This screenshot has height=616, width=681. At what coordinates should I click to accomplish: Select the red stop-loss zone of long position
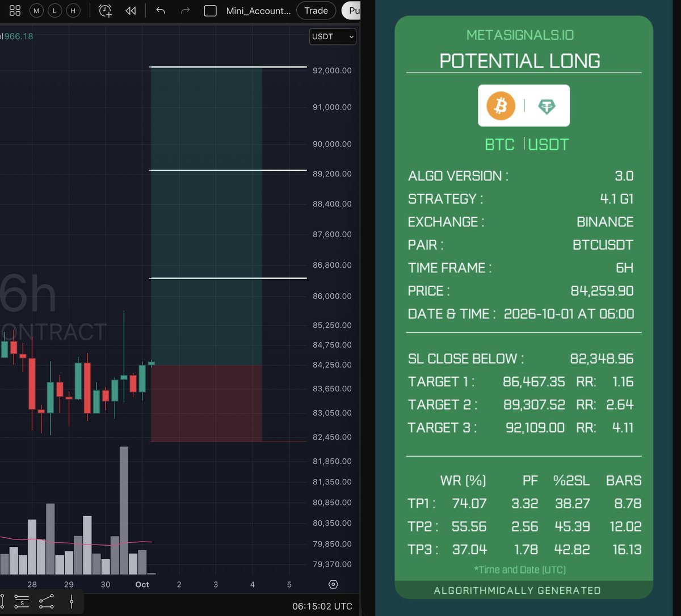pyautogui.click(x=206, y=403)
